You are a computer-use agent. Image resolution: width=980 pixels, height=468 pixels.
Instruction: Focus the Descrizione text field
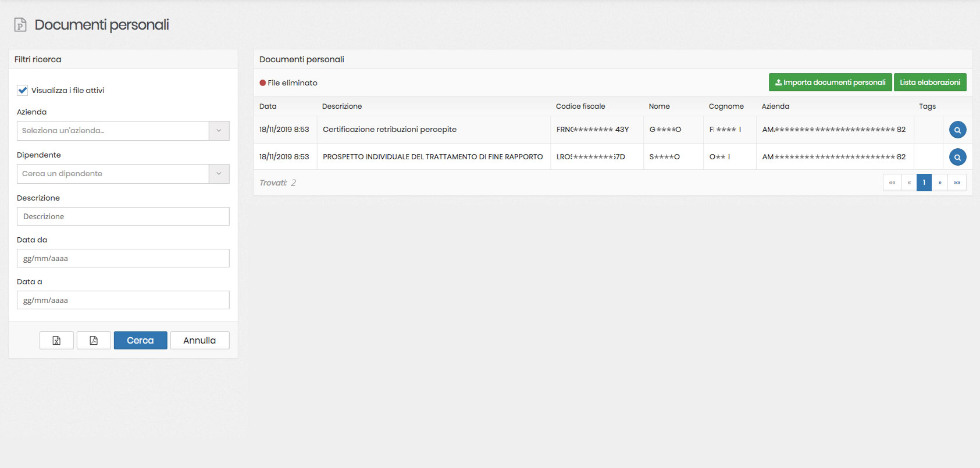coord(123,216)
